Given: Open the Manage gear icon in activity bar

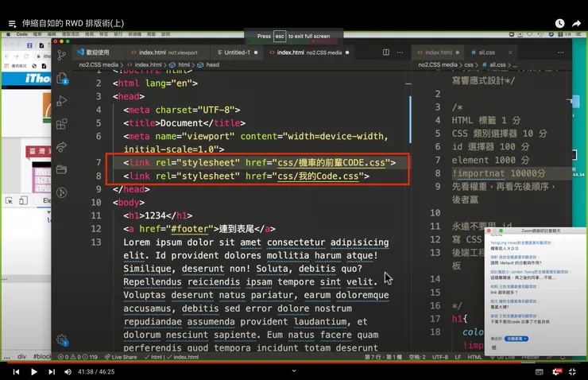Looking at the screenshot, I should (62, 340).
